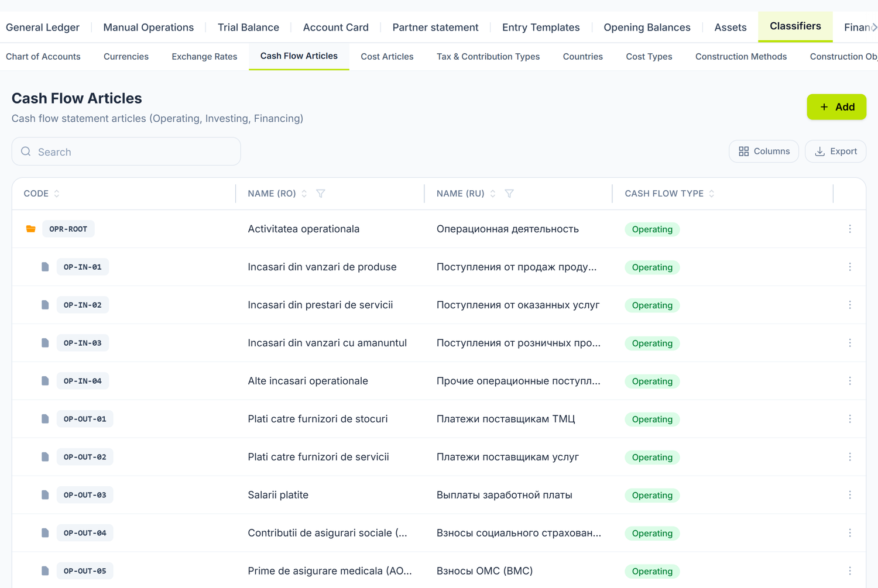Go to the Countries sub-tab
The image size is (878, 588).
click(583, 57)
